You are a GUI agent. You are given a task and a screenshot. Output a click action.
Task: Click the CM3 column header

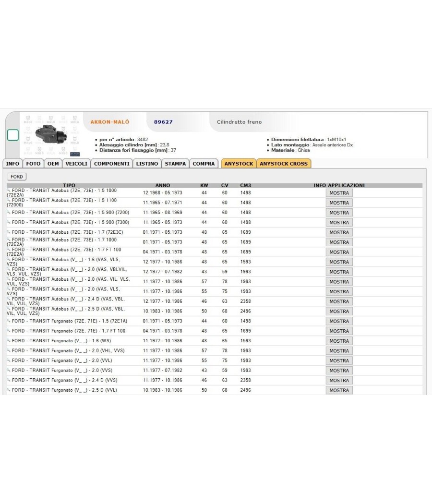246,185
